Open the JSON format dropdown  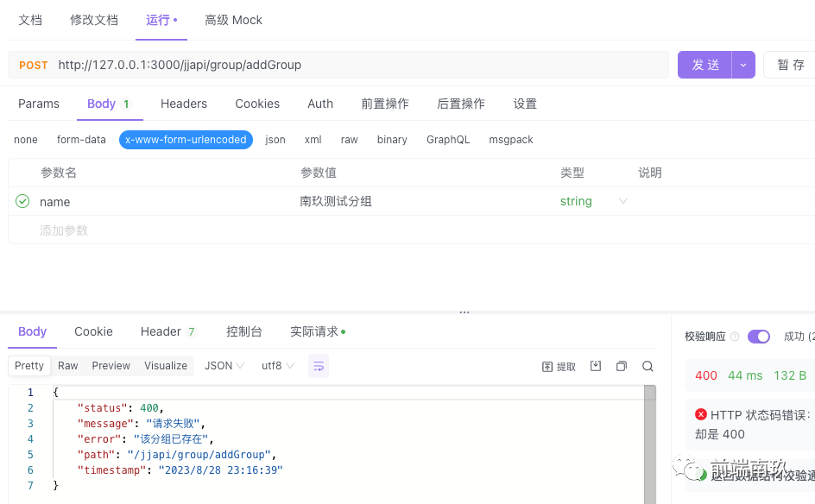click(224, 366)
